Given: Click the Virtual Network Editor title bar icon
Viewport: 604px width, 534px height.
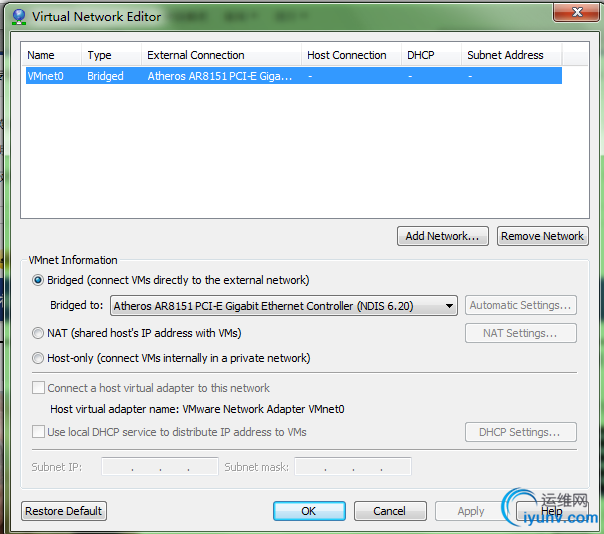Looking at the screenshot, I should 19,17.
